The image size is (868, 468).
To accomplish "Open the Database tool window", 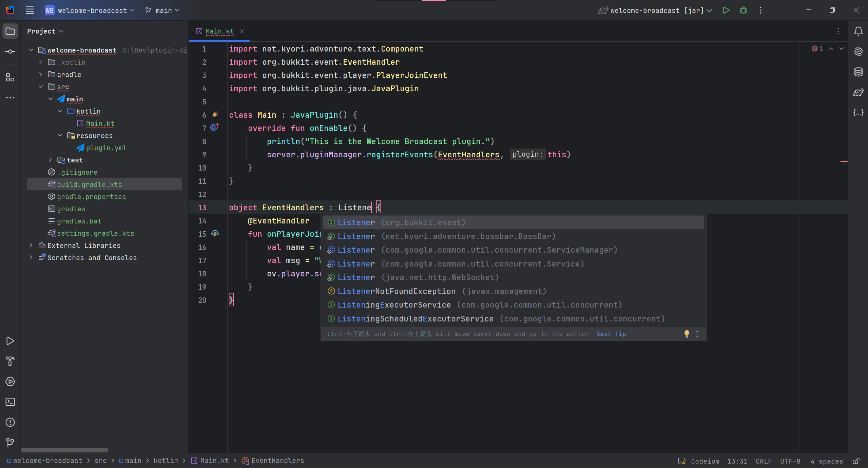I will [x=858, y=72].
